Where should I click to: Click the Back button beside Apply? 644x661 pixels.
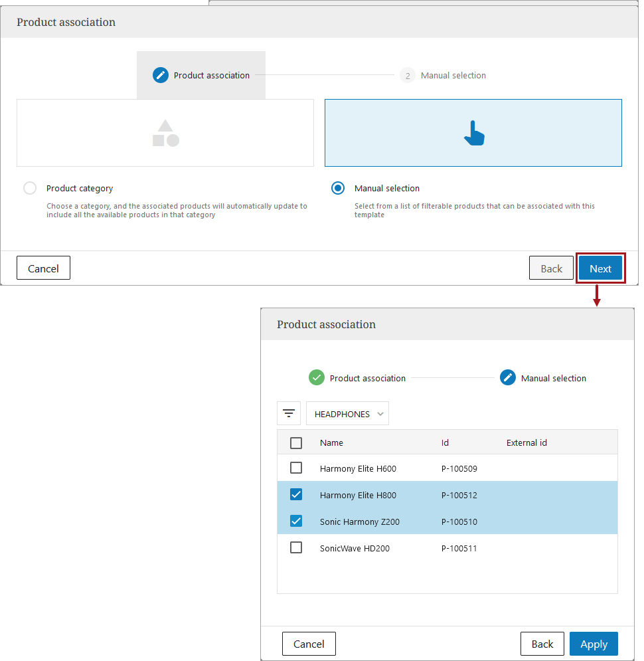click(542, 644)
